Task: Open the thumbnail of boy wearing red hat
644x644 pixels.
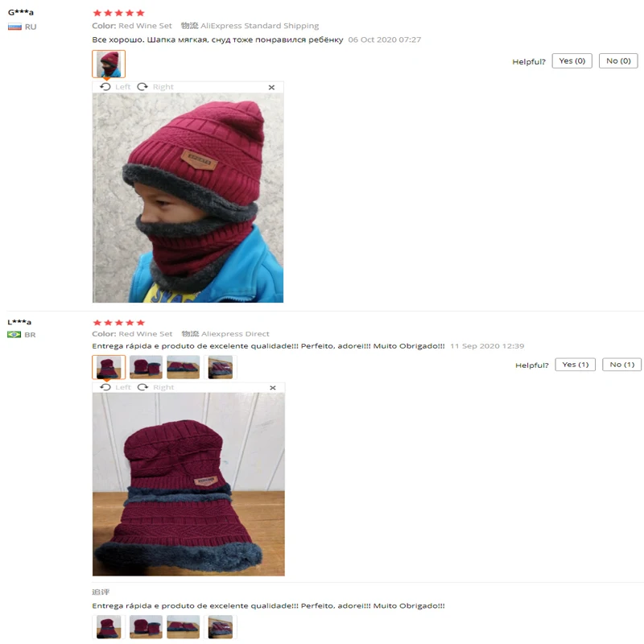Action: (x=109, y=64)
